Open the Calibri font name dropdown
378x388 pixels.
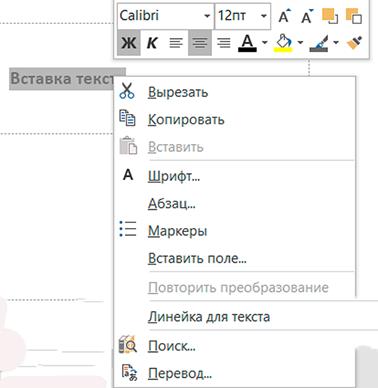pyautogui.click(x=207, y=16)
